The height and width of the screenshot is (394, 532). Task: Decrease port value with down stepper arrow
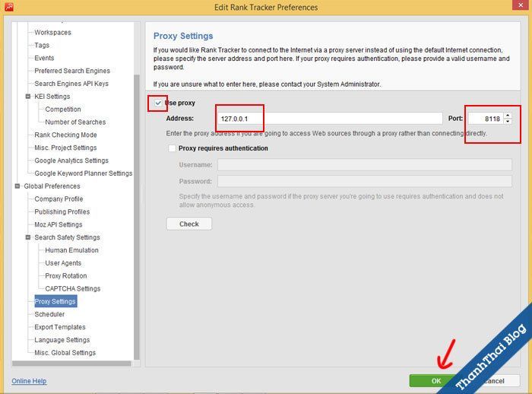(508, 122)
